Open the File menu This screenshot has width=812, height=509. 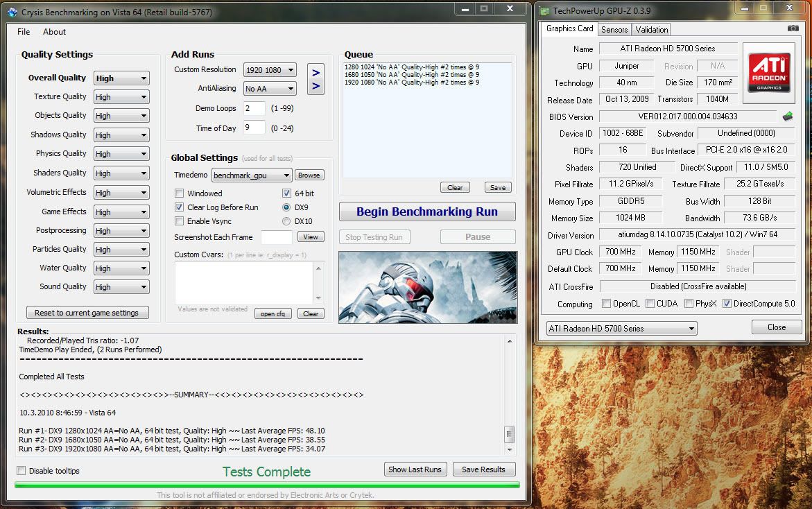(x=24, y=32)
